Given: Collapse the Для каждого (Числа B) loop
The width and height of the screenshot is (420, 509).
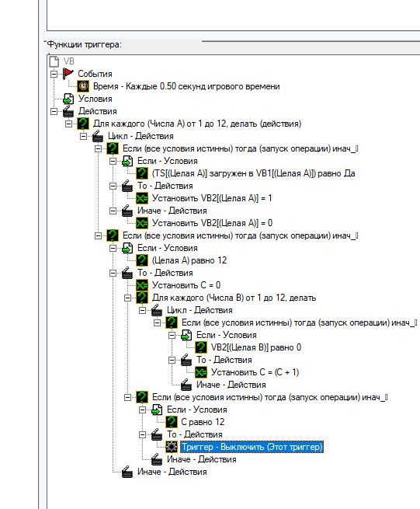Looking at the screenshot, I should tap(127, 298).
